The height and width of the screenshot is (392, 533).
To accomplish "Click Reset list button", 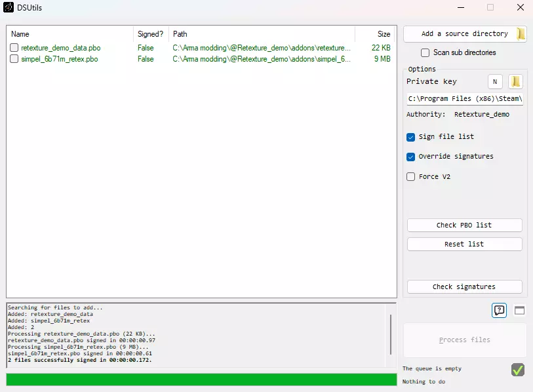I will pyautogui.click(x=464, y=244).
